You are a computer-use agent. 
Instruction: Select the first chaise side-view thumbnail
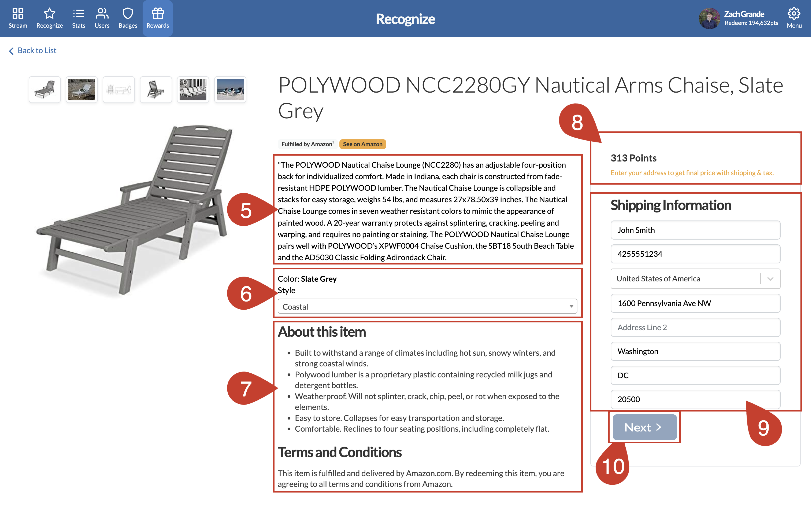pyautogui.click(x=45, y=90)
